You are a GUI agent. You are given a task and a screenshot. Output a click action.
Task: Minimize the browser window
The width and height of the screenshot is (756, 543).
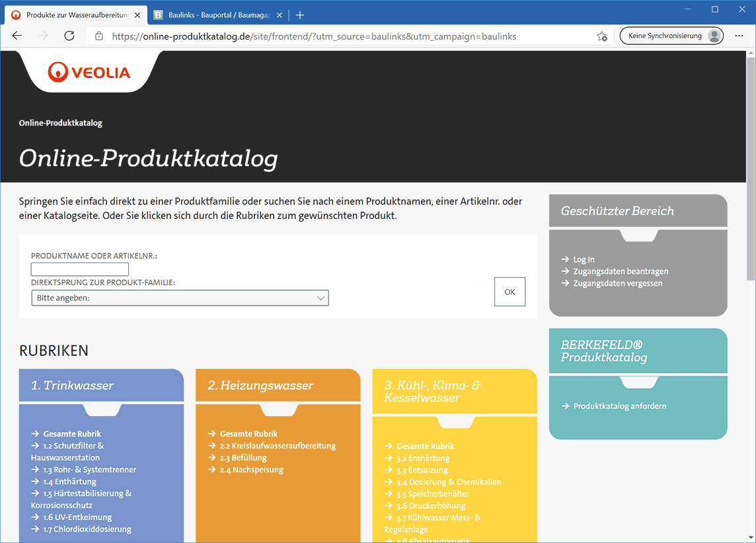coord(687,9)
